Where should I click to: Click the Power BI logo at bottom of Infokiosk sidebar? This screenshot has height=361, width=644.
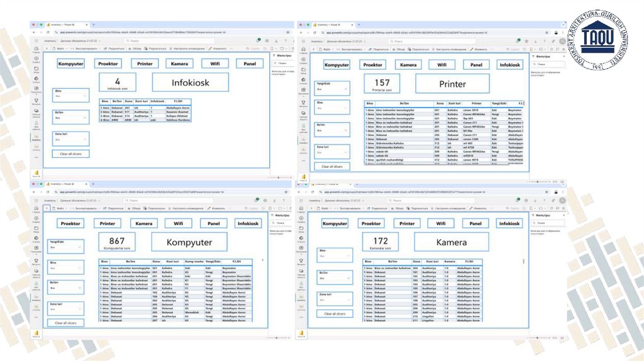[36, 174]
